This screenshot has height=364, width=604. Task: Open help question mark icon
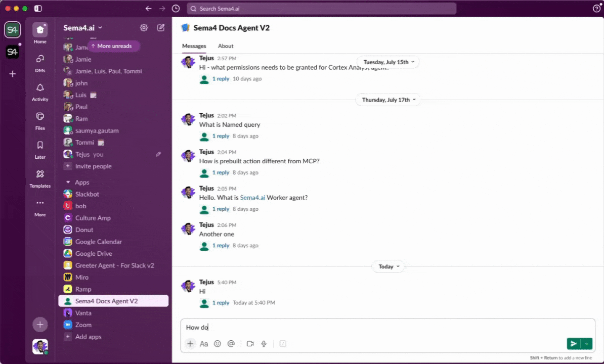(x=596, y=9)
